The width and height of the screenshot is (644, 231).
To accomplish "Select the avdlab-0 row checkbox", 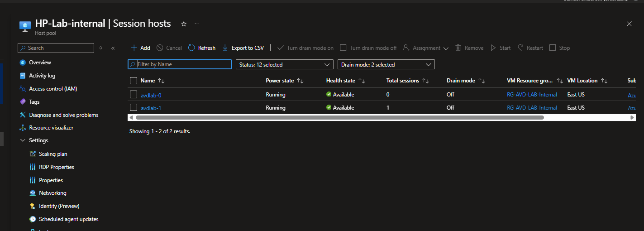I will click(x=134, y=95).
